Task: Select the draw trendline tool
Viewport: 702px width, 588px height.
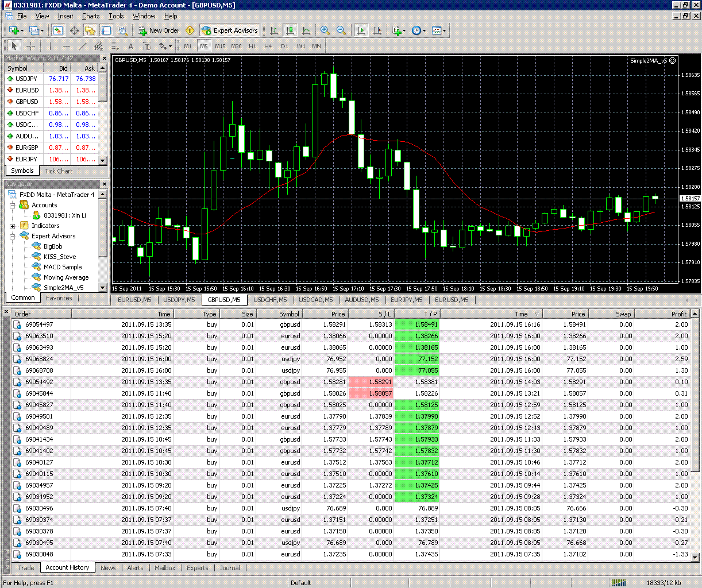Action: pos(83,46)
